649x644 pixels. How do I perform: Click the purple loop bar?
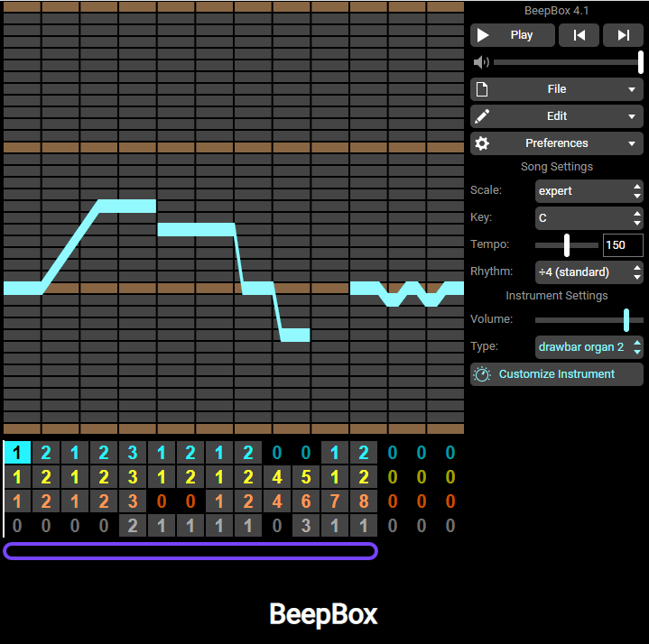coord(190,551)
